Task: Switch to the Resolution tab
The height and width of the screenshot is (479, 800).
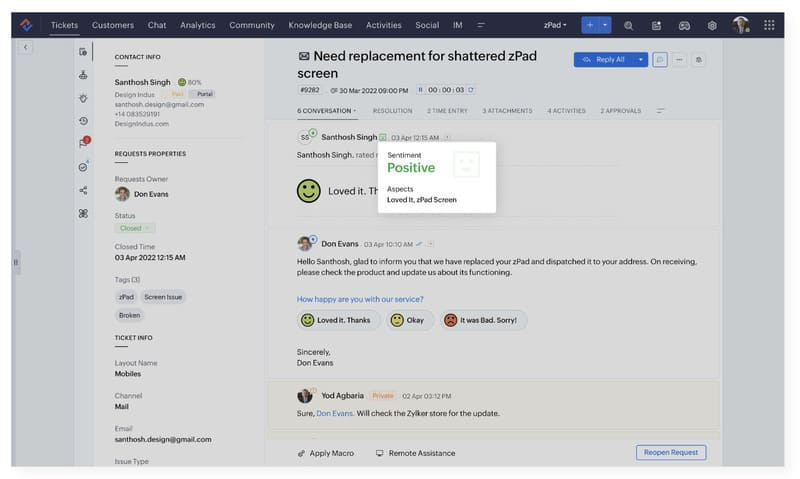Action: pos(392,111)
